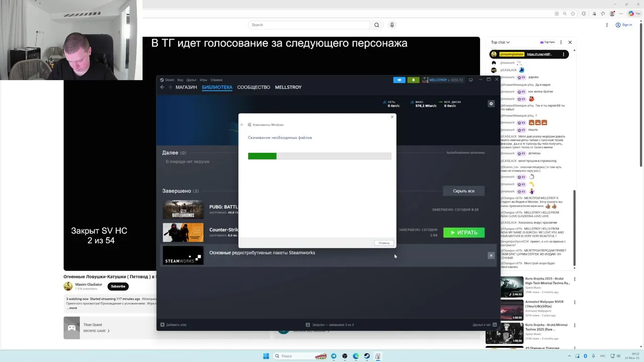The width and height of the screenshot is (644, 362).
Task: Click YouTube voice search microphone
Action: coord(392,25)
